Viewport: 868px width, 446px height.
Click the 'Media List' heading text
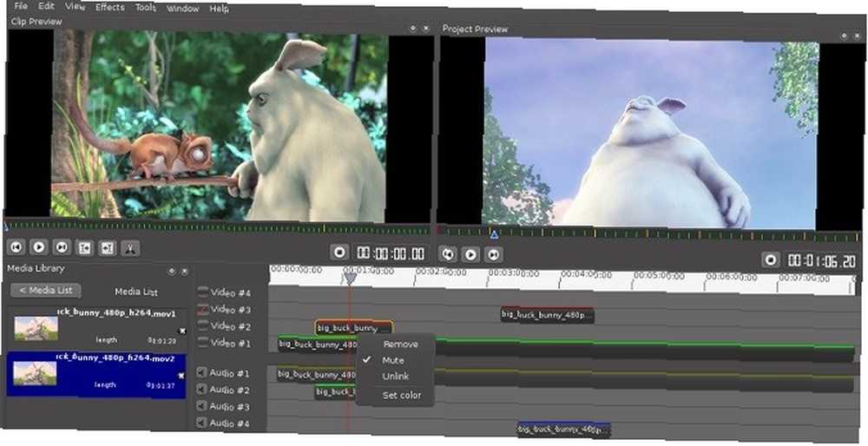[136, 292]
